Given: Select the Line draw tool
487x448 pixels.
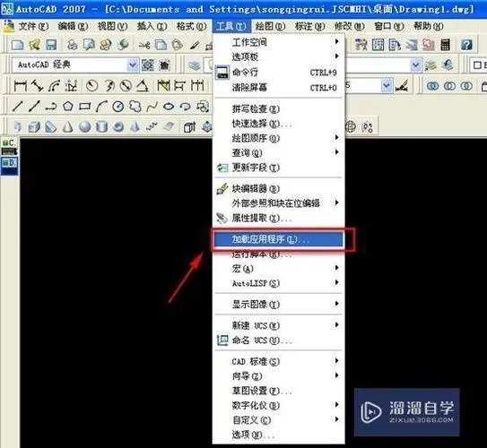Looking at the screenshot, I should click(x=17, y=107).
